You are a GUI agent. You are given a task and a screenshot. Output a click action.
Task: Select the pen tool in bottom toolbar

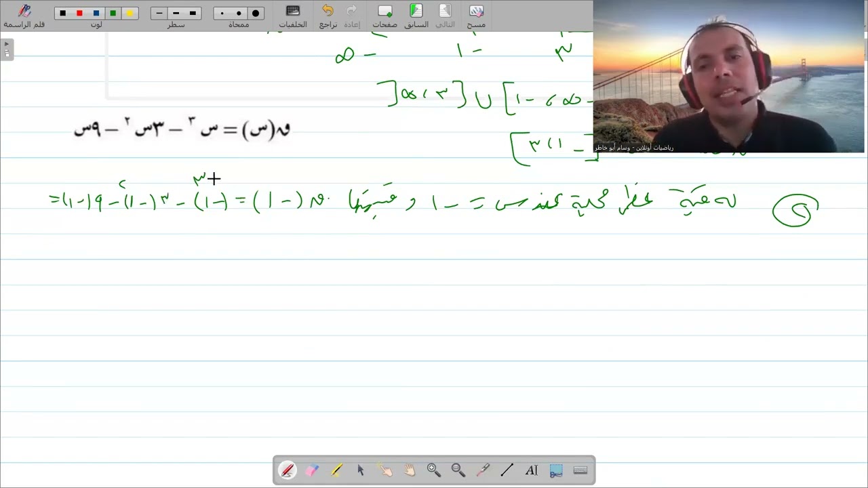[288, 470]
